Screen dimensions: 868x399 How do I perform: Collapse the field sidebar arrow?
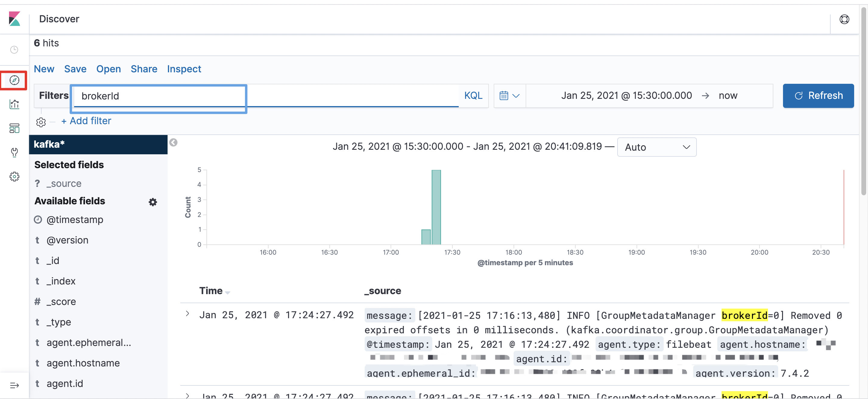tap(173, 143)
